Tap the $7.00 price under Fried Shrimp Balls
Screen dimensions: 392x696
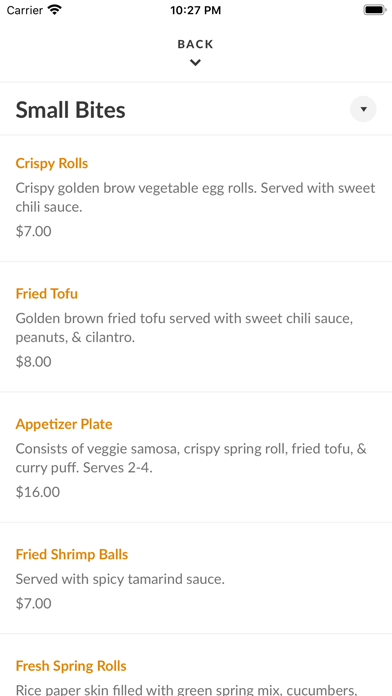coord(33,603)
